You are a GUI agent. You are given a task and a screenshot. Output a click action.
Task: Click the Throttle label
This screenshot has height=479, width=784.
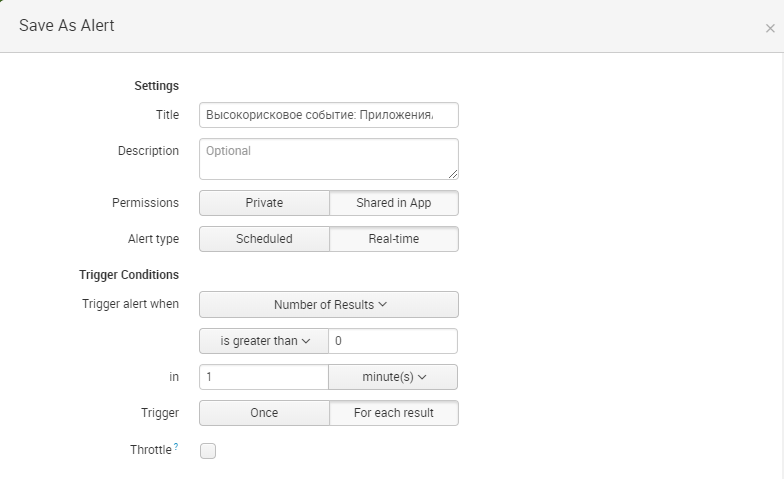click(151, 450)
